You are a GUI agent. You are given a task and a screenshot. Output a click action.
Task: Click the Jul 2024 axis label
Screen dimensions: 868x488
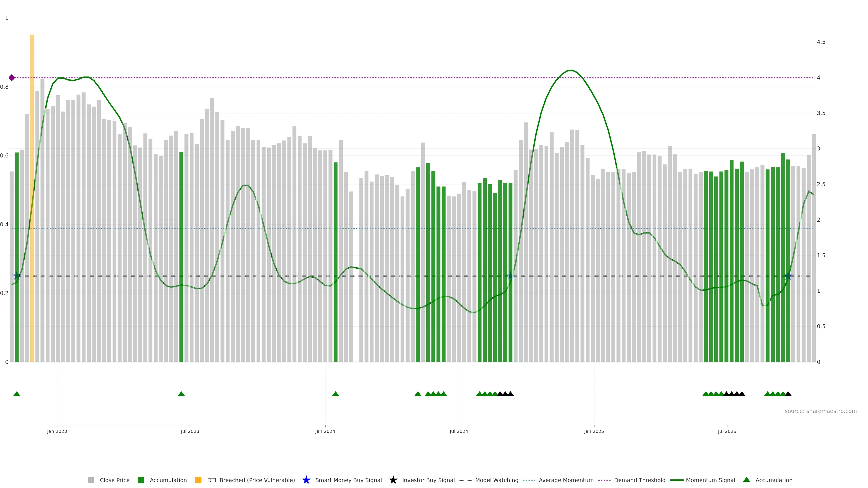[x=459, y=432]
